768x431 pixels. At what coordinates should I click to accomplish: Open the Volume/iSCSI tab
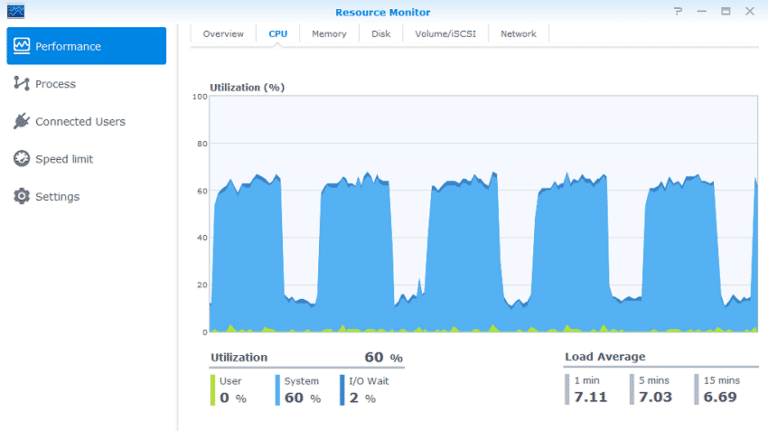coord(445,34)
